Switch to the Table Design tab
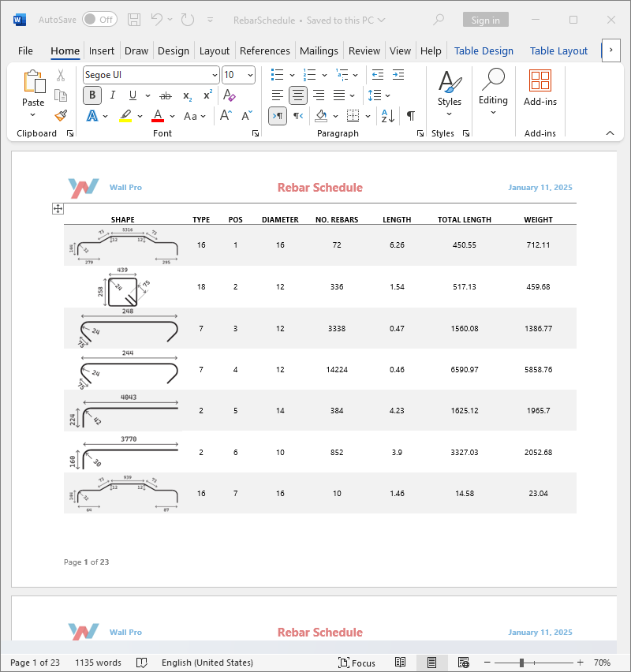 click(x=484, y=51)
